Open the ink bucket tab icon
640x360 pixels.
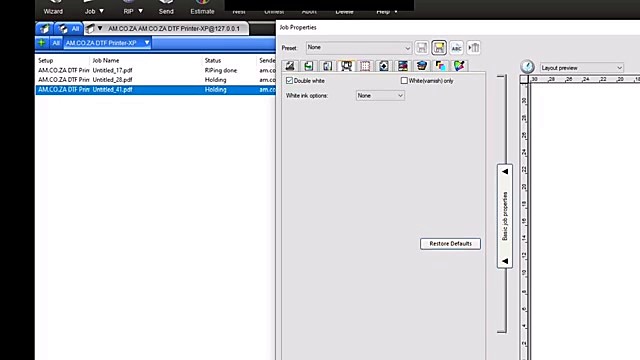(x=422, y=66)
